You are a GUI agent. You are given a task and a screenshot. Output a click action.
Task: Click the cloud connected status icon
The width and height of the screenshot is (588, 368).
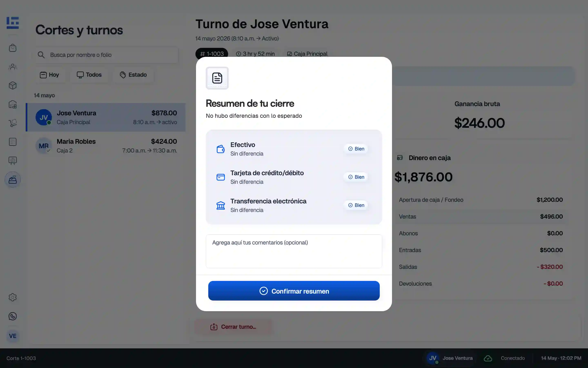488,358
